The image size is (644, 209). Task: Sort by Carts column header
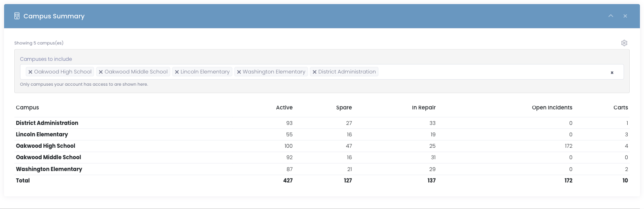pyautogui.click(x=621, y=107)
